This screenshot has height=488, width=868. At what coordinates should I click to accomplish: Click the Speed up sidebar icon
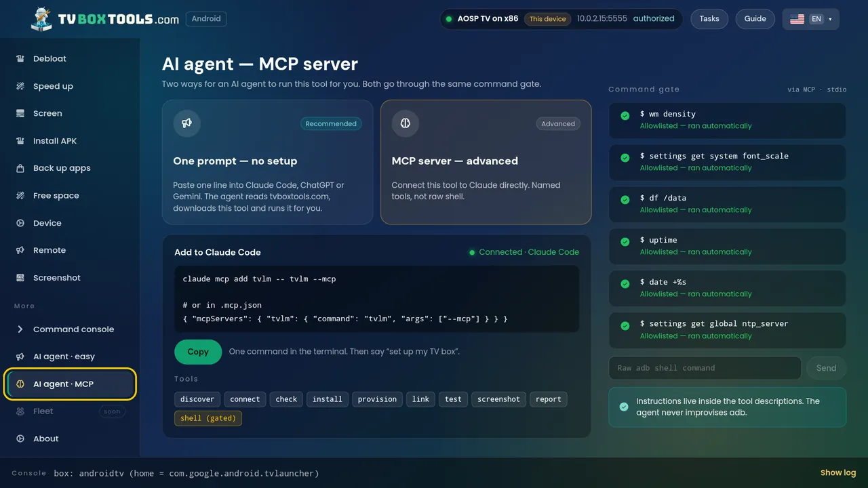(20, 86)
